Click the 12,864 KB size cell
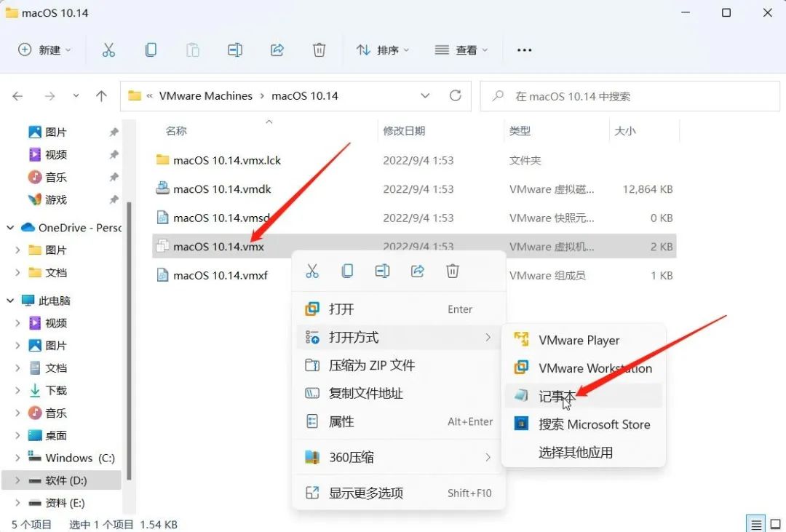The width and height of the screenshot is (786, 532). 648,189
